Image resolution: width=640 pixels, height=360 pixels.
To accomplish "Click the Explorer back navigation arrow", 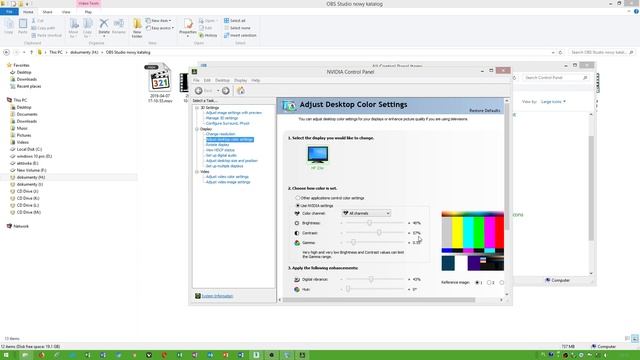I will tap(6, 52).
